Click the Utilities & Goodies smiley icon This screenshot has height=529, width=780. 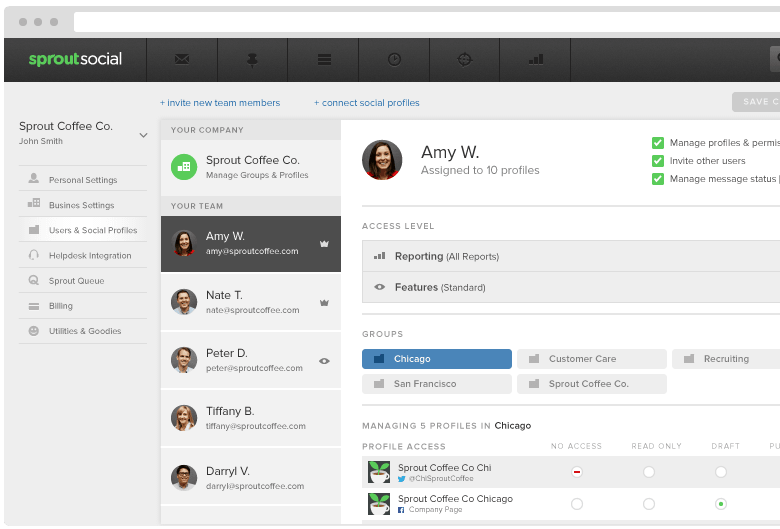[34, 331]
